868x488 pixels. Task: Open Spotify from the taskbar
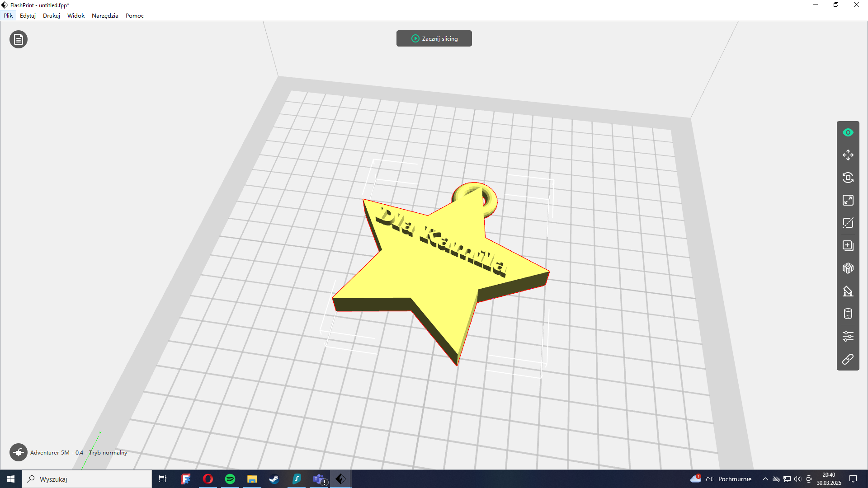(x=230, y=479)
